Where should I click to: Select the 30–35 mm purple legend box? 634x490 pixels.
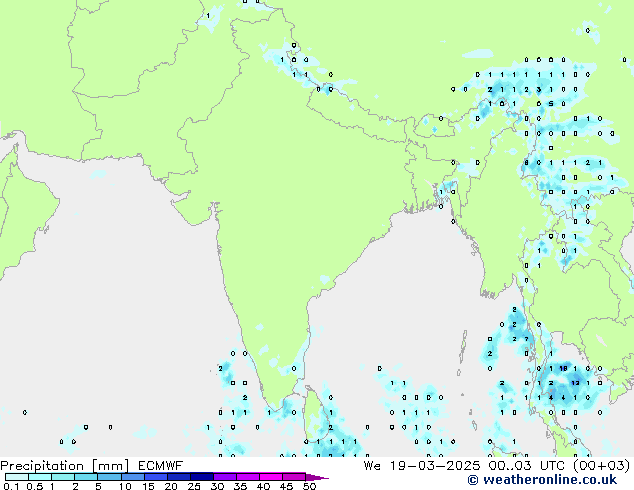[x=224, y=477]
